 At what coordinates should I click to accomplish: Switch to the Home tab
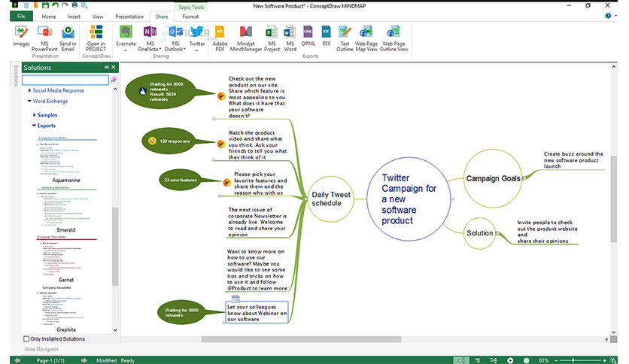(49, 17)
